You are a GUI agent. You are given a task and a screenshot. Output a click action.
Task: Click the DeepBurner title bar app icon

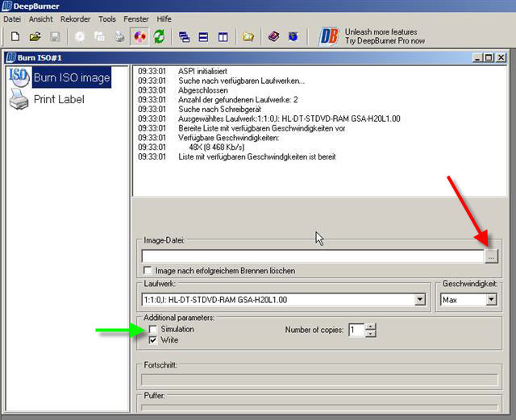[x=6, y=6]
